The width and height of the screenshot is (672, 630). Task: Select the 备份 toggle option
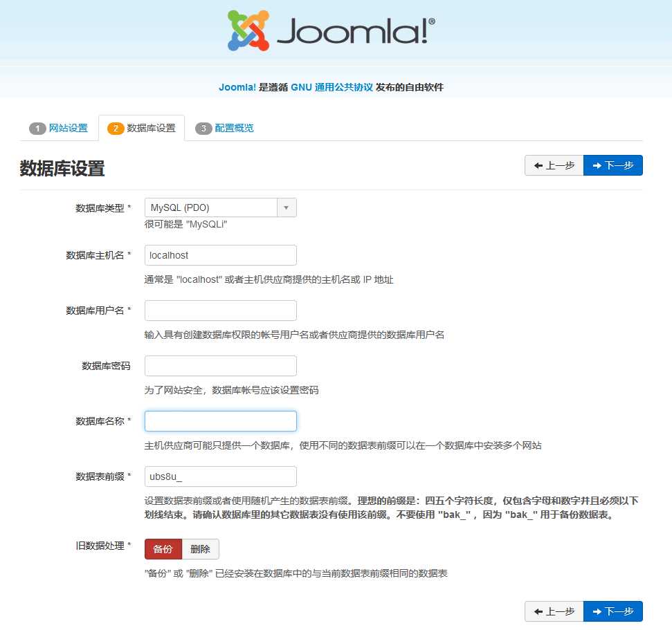[163, 549]
